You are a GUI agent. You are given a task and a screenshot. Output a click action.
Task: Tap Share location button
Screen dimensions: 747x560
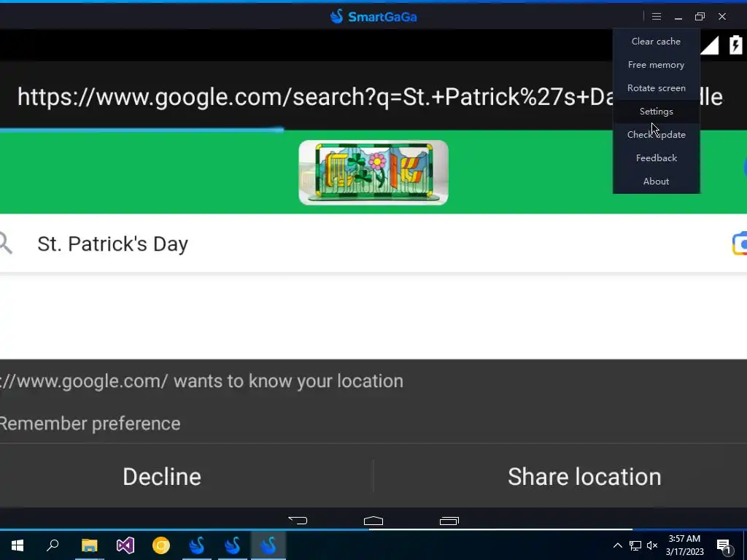(584, 477)
